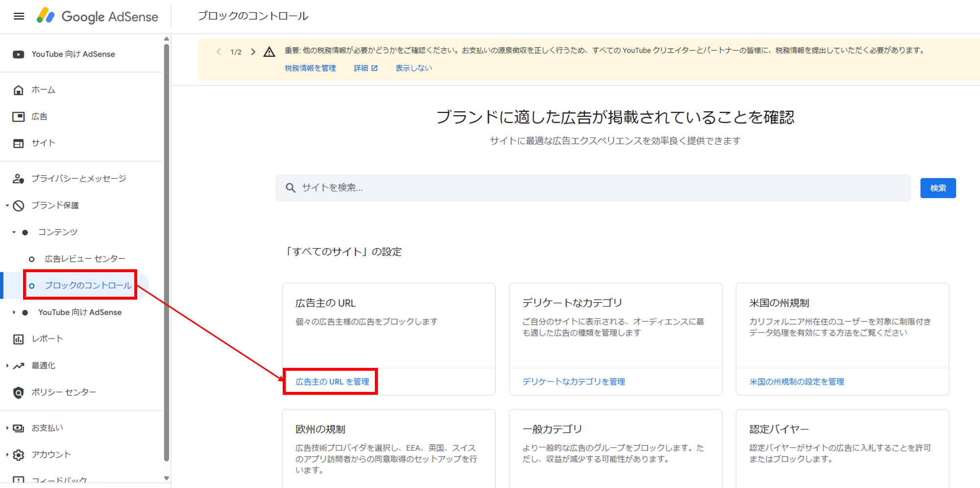Go to next notification banner message

[x=253, y=51]
